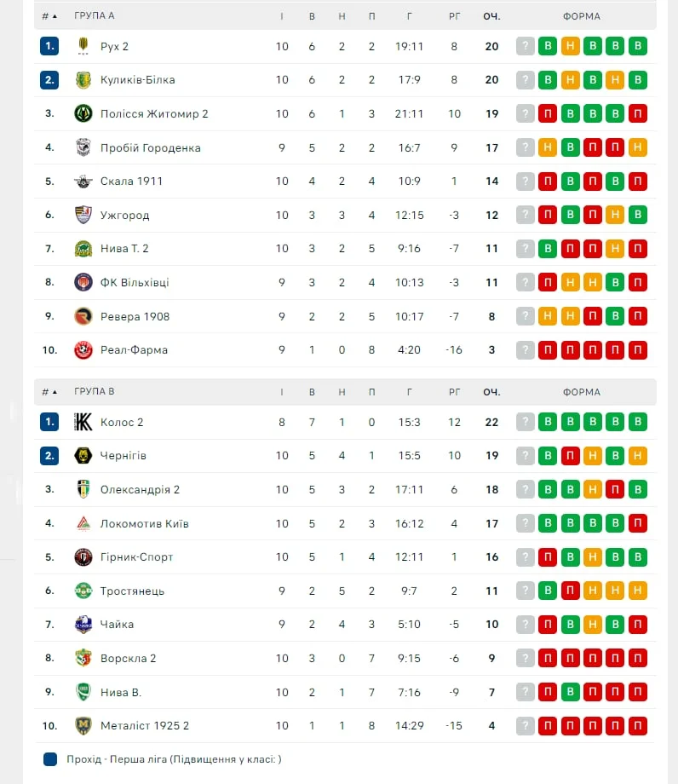The width and height of the screenshot is (678, 784).
Task: Open the Гірник-Спорт team page
Action: pyautogui.click(x=136, y=557)
